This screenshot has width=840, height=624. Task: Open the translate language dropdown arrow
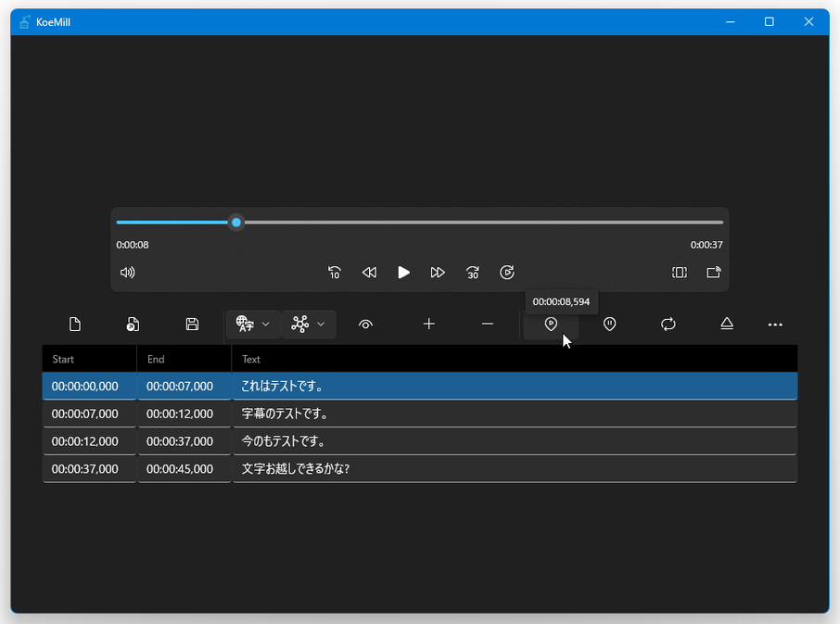pos(266,325)
